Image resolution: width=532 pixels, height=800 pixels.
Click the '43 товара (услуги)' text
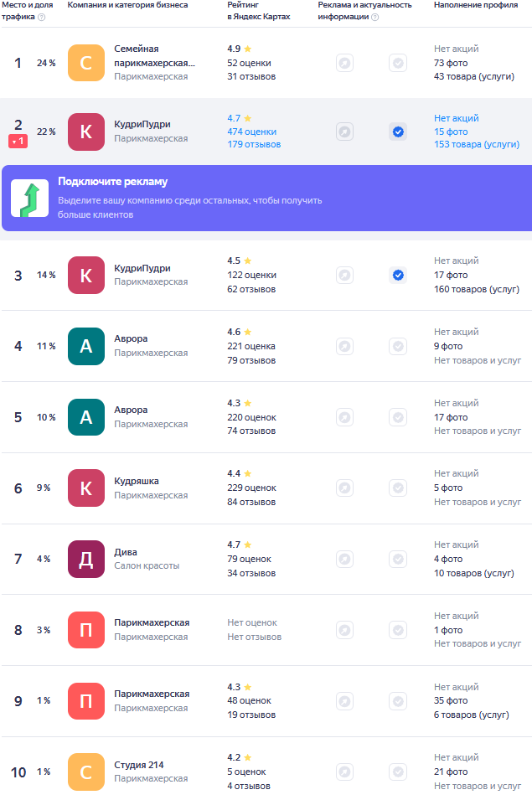click(474, 76)
